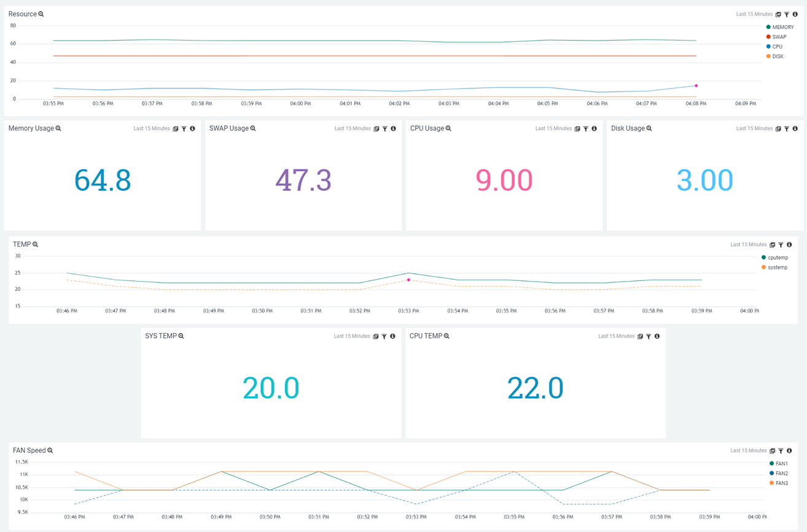Click magnifier icon next to SWAP Usage
The width and height of the screenshot is (807, 532).
click(x=253, y=129)
